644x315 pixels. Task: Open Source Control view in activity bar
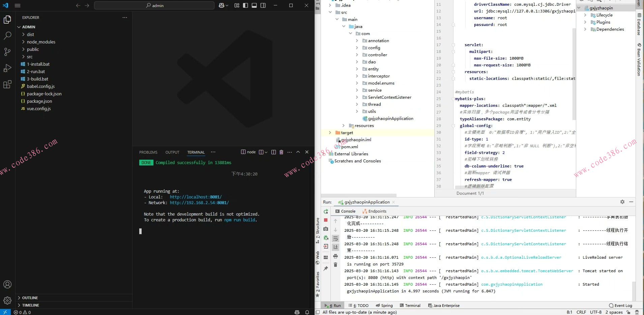click(x=7, y=52)
